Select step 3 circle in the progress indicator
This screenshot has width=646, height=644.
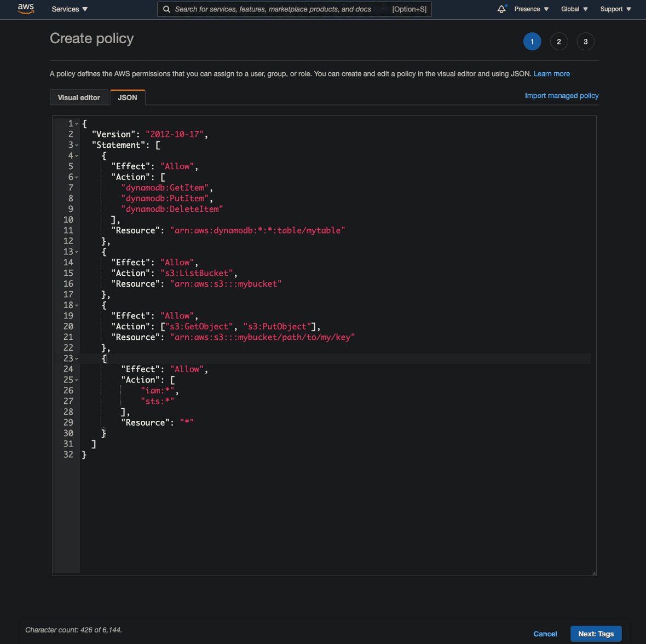click(x=585, y=41)
